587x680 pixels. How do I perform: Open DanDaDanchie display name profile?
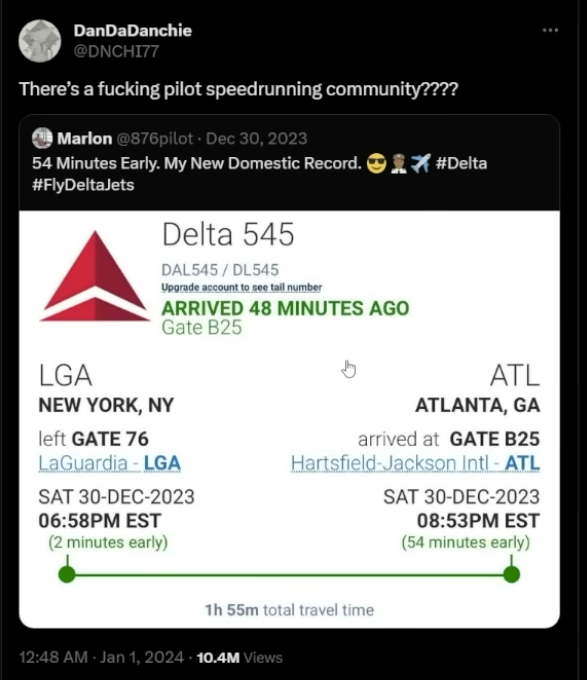133,30
